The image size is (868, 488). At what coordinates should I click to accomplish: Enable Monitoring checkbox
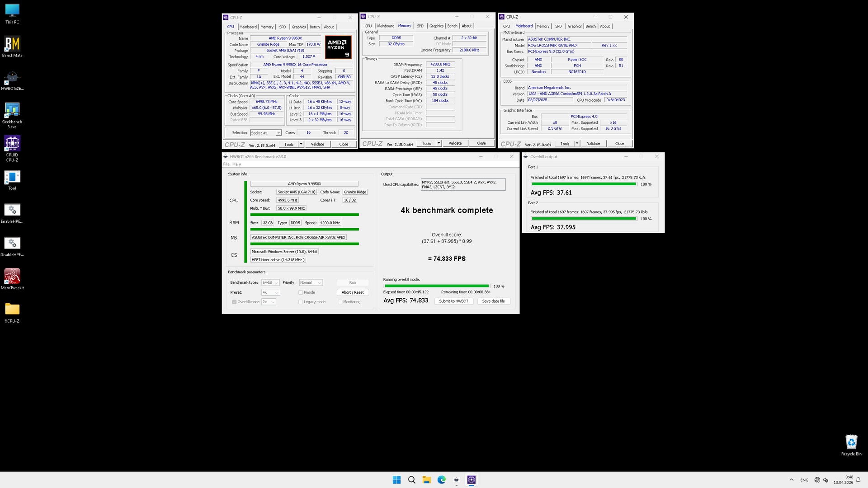[x=340, y=302]
